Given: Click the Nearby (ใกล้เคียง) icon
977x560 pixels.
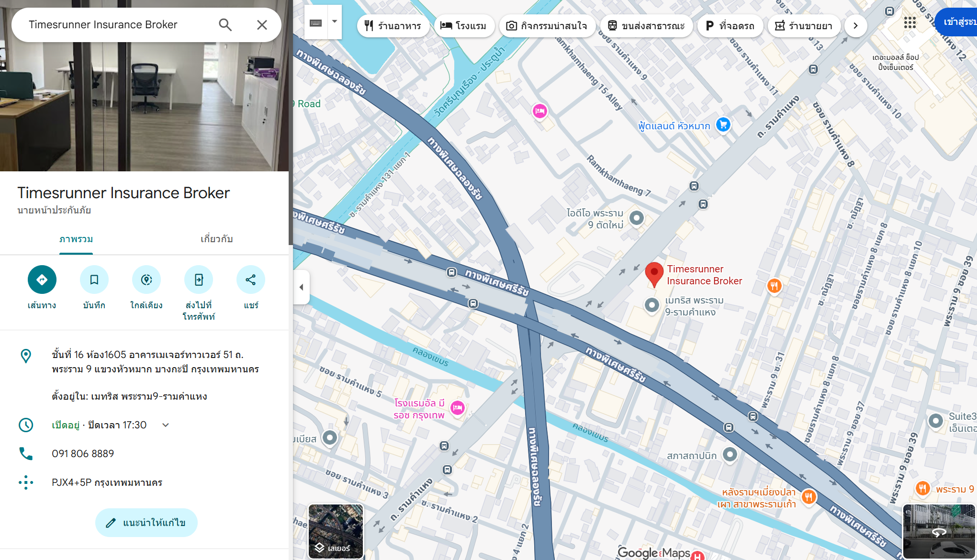Looking at the screenshot, I should 146,280.
